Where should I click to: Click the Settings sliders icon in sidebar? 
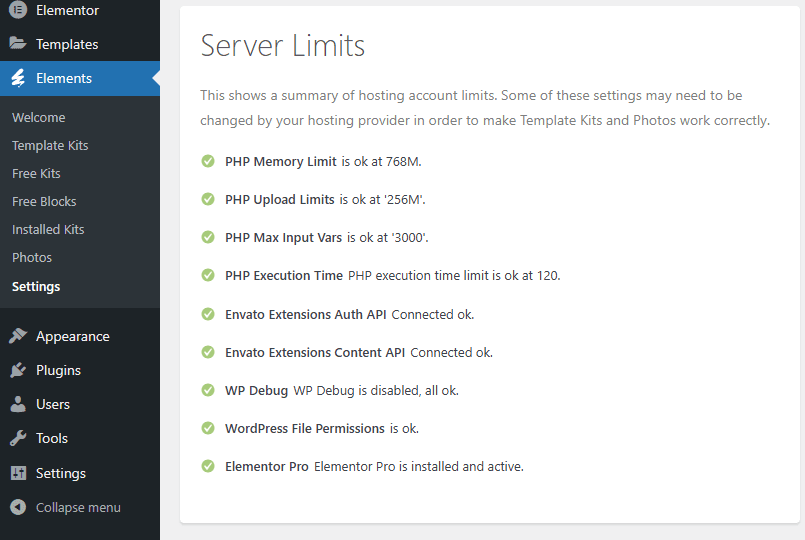18,473
